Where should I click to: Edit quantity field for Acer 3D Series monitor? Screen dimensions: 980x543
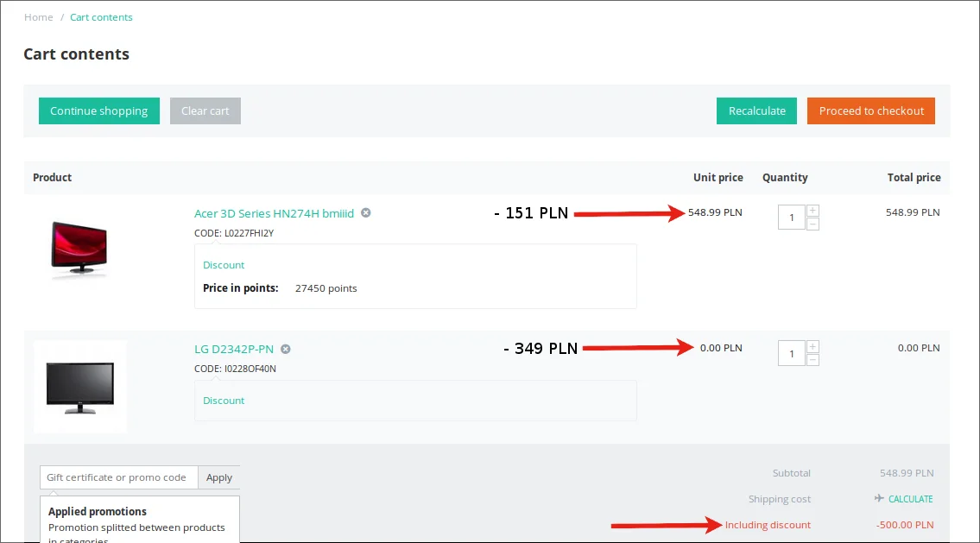791,218
